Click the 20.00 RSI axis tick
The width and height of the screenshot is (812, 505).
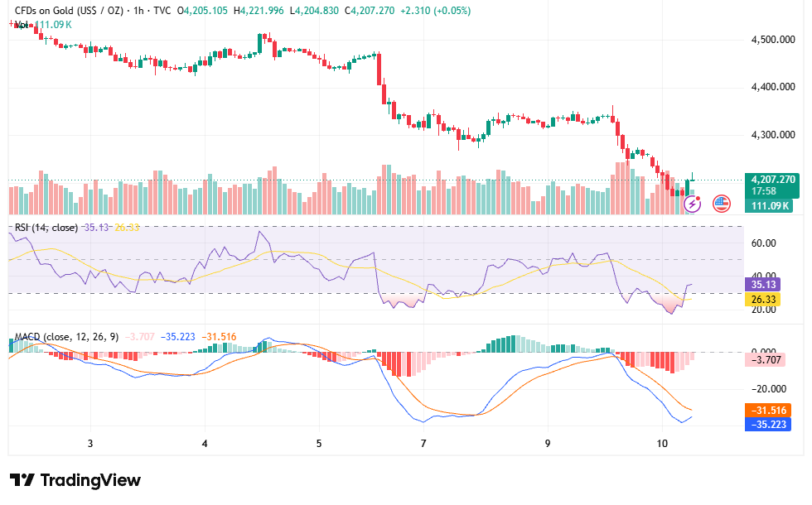tap(763, 310)
